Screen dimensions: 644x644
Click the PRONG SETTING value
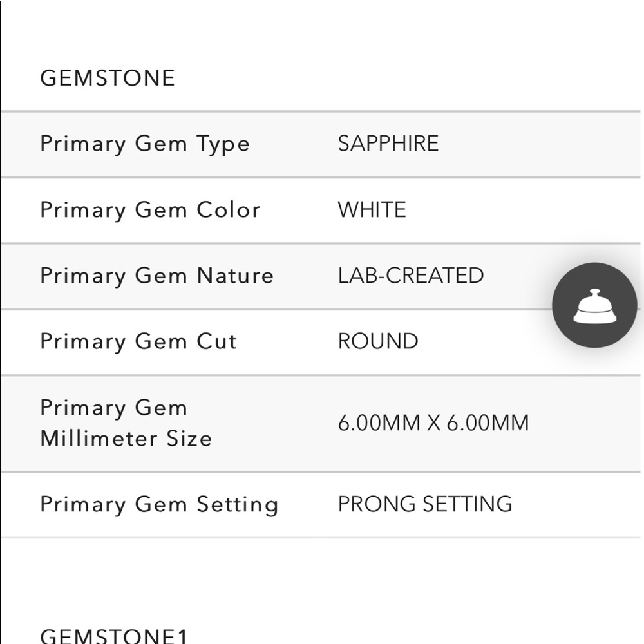(x=425, y=504)
